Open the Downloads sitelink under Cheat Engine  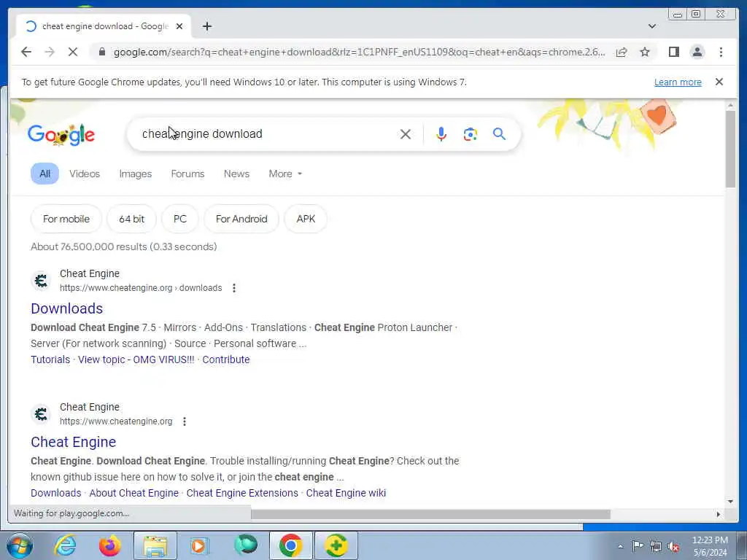pos(55,493)
